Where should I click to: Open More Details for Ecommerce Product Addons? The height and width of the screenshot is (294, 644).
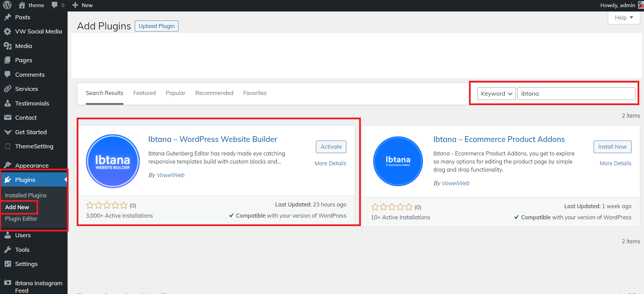tap(615, 163)
